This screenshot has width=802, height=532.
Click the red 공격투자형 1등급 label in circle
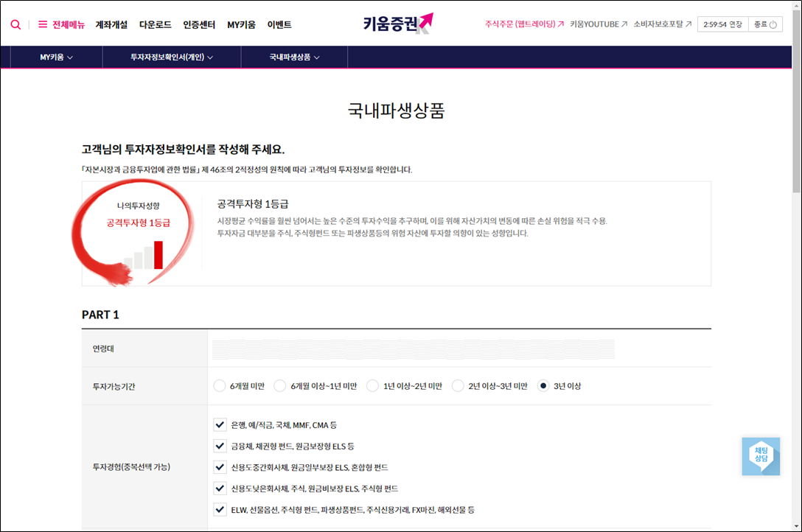click(138, 223)
